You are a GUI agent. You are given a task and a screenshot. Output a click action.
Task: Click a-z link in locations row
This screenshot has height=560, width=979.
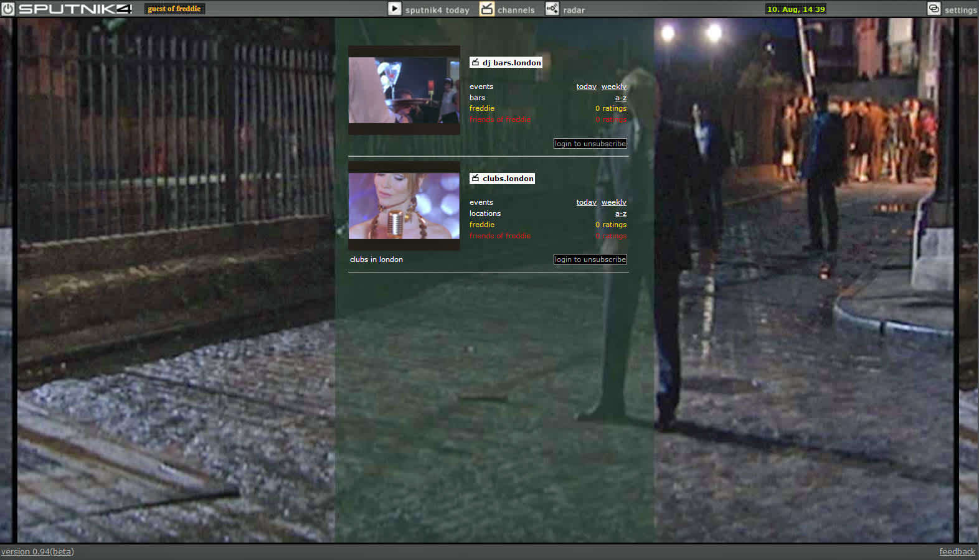click(x=621, y=213)
